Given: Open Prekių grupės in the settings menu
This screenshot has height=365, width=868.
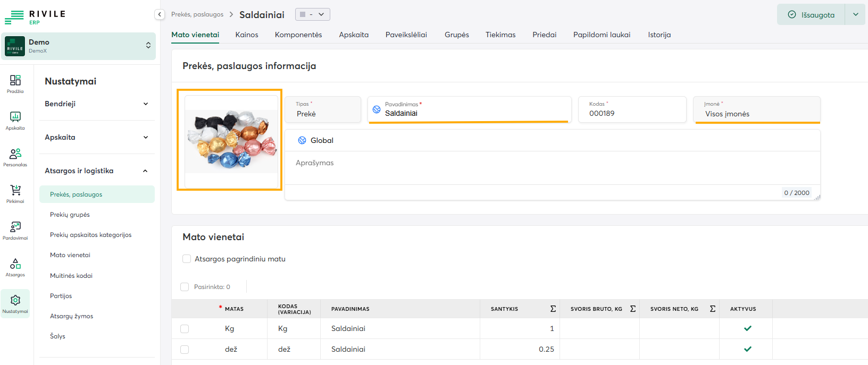Looking at the screenshot, I should [70, 215].
